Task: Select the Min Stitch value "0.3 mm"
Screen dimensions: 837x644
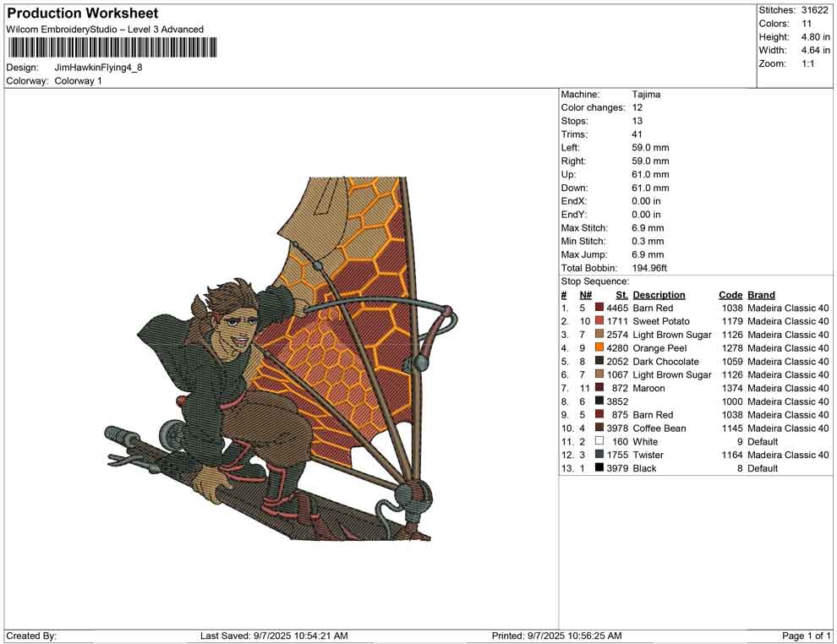Action: tap(648, 241)
